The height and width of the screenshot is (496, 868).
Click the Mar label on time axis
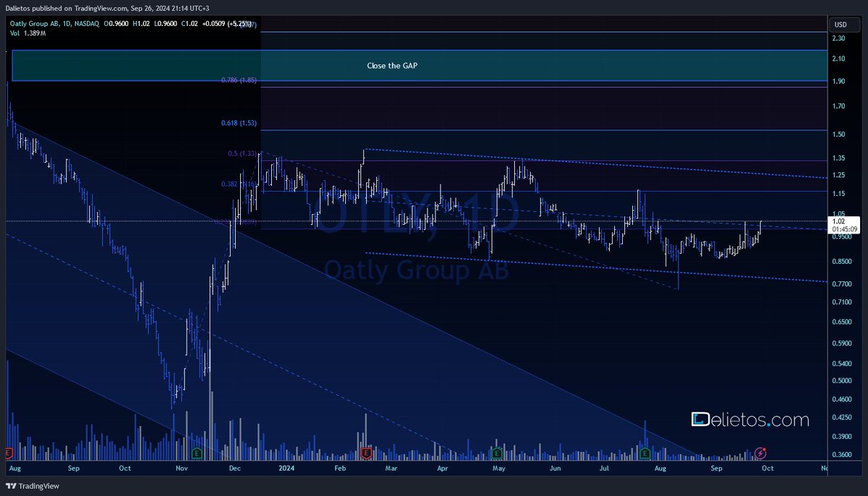(391, 469)
